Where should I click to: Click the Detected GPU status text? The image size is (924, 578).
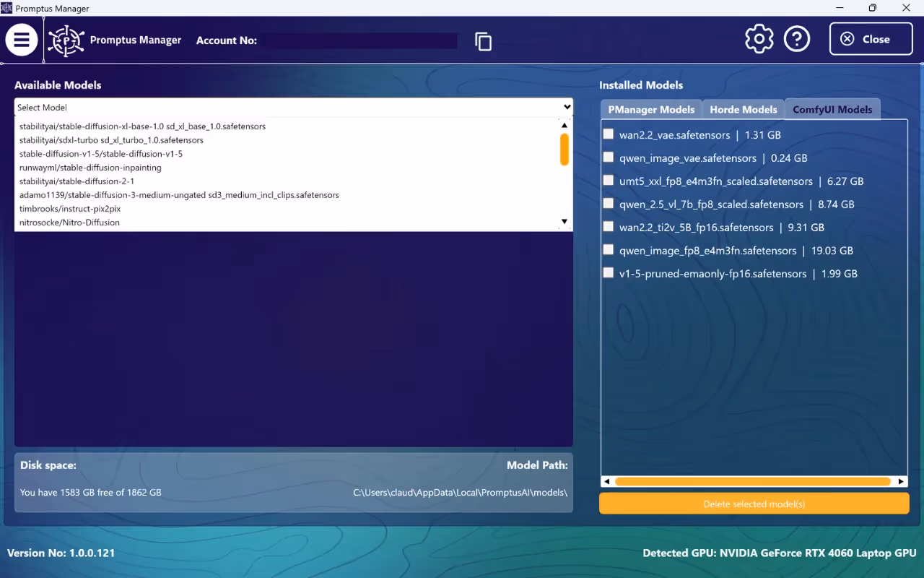pyautogui.click(x=780, y=553)
